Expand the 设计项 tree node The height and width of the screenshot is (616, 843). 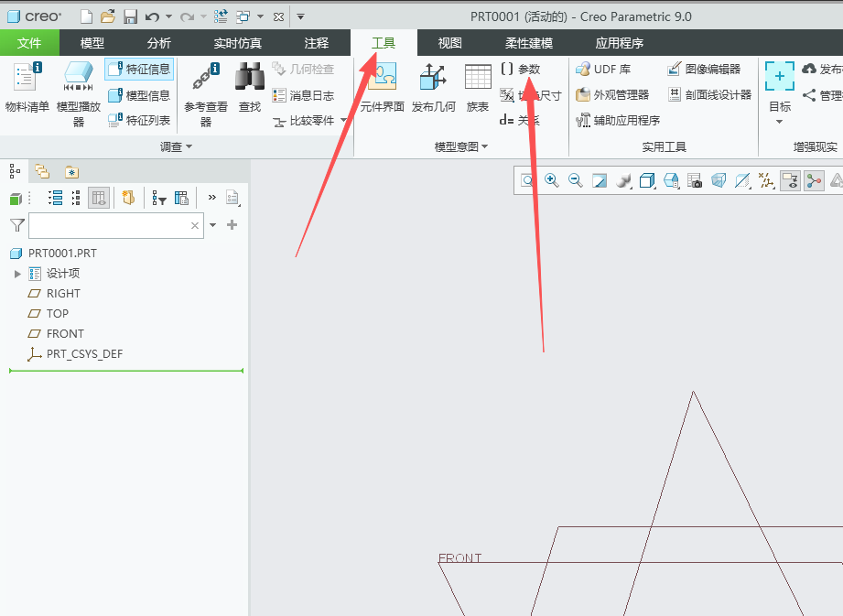click(17, 274)
